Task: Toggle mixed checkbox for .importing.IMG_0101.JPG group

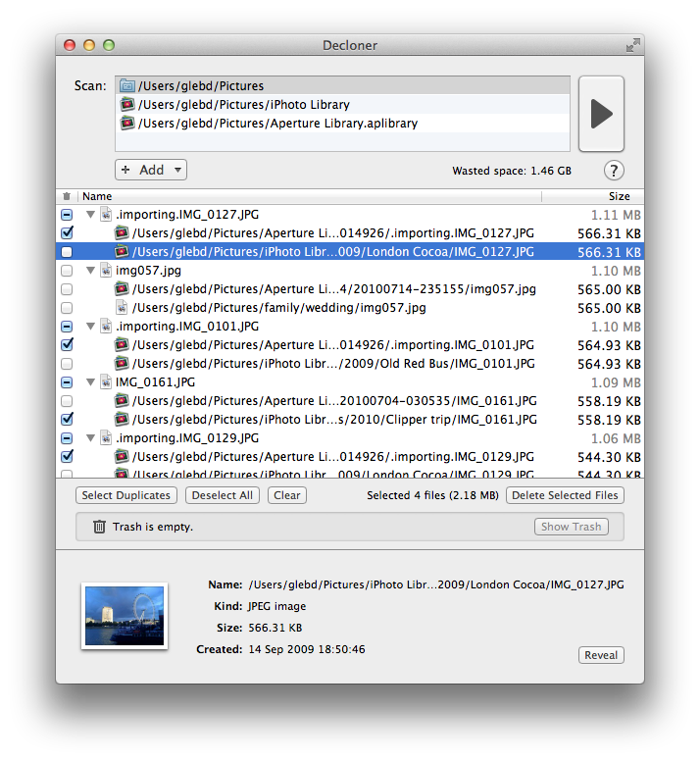Action: coord(67,327)
